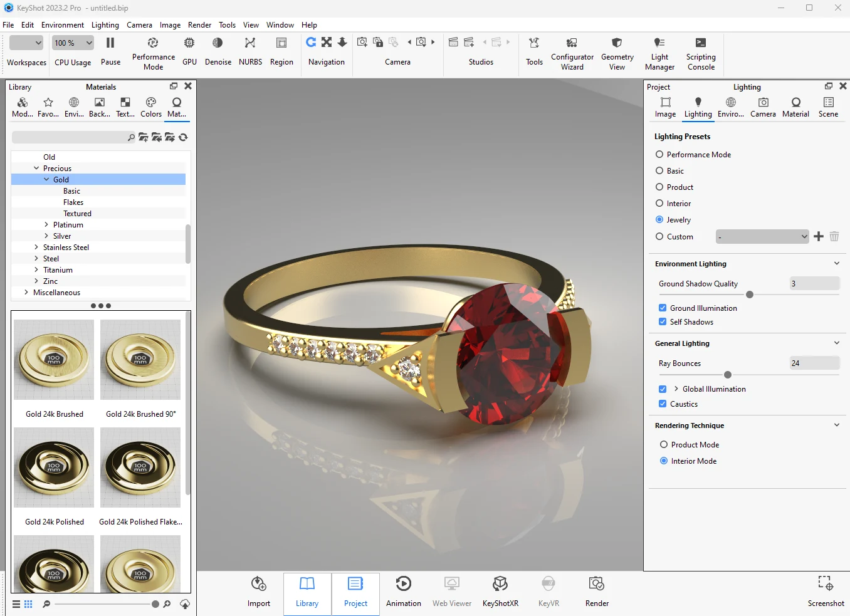Screen dimensions: 850x616
Task: Open the Animation timeline
Action: pyautogui.click(x=404, y=592)
